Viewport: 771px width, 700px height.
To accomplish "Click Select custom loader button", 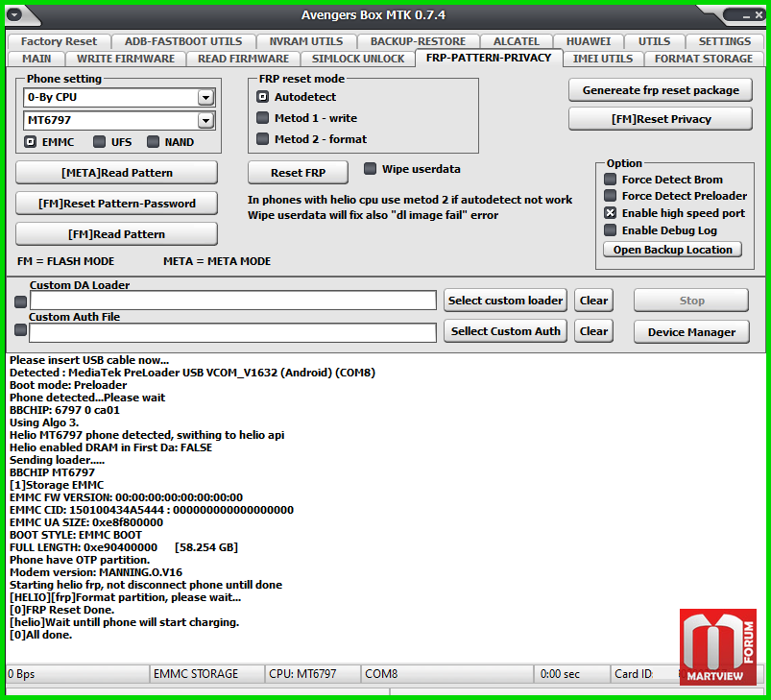I will (x=505, y=301).
